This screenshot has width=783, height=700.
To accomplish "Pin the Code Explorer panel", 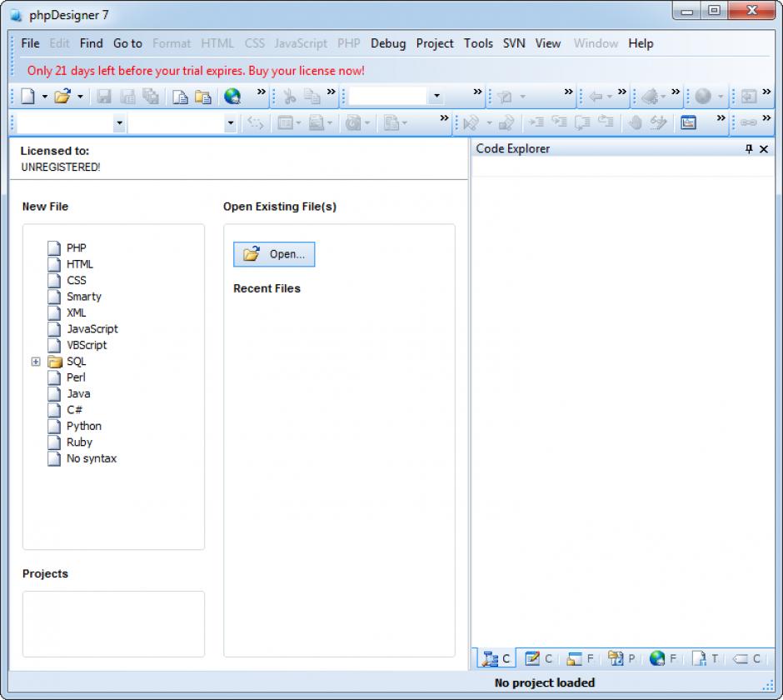I will click(749, 148).
